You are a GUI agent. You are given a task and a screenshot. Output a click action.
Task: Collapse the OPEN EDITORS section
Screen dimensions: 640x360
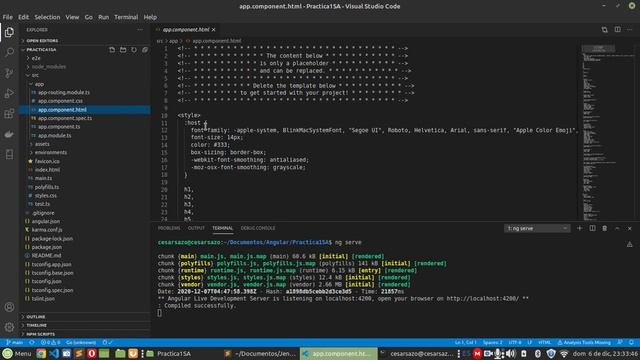tap(85, 41)
